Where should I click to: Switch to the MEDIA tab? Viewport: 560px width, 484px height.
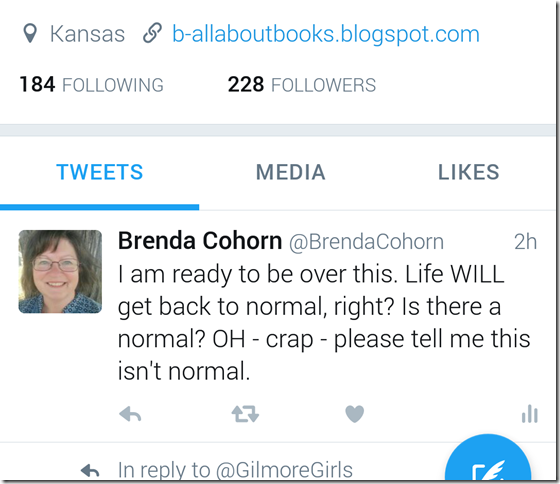291,172
